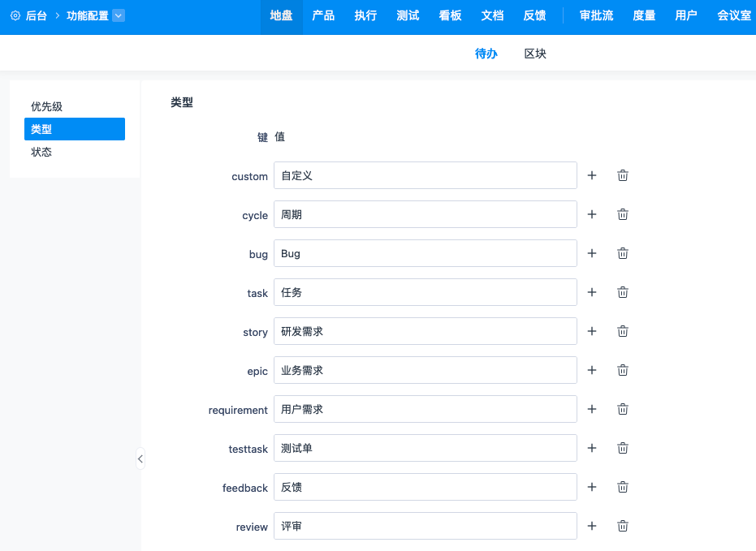Add a row after bug entry

pyautogui.click(x=592, y=253)
